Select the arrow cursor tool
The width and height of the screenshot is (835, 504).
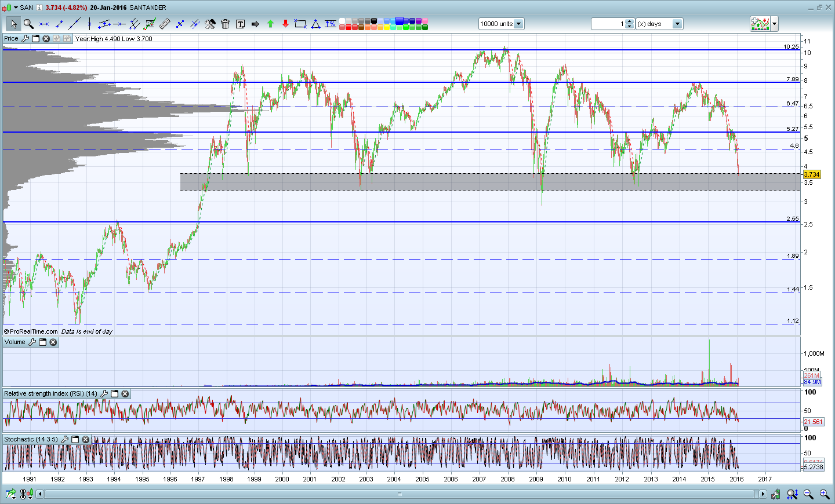pos(13,24)
